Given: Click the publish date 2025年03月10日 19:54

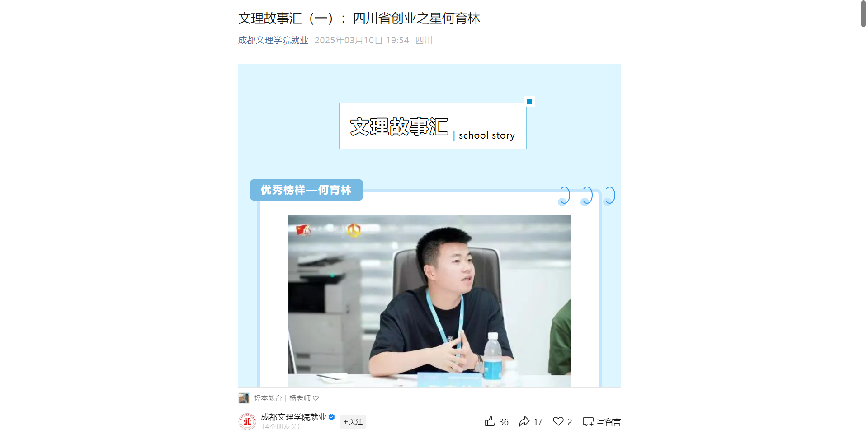Looking at the screenshot, I should (x=362, y=40).
